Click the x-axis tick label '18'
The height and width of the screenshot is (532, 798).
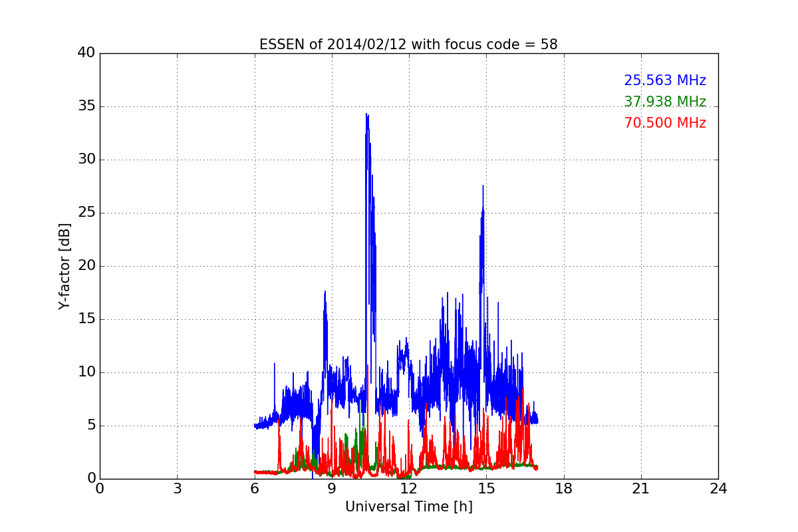(563, 489)
